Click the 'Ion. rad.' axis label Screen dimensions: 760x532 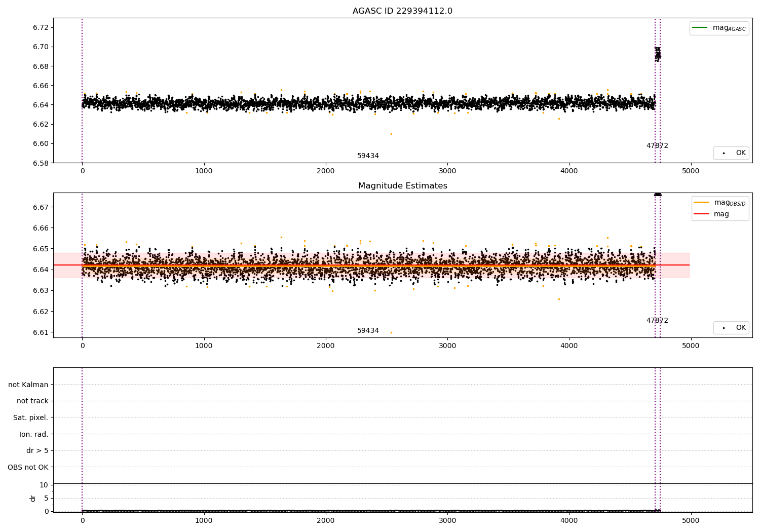coord(34,434)
